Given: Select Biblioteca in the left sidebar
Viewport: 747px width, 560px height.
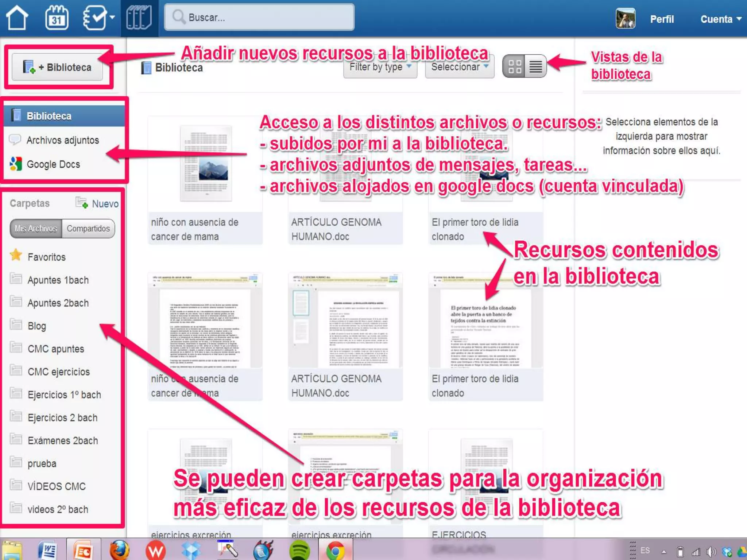Looking at the screenshot, I should click(x=64, y=116).
